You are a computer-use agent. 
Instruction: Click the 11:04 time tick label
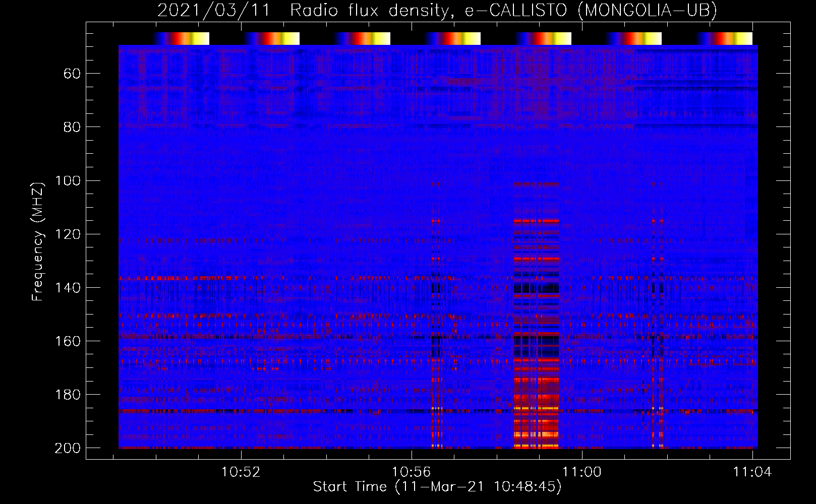752,472
